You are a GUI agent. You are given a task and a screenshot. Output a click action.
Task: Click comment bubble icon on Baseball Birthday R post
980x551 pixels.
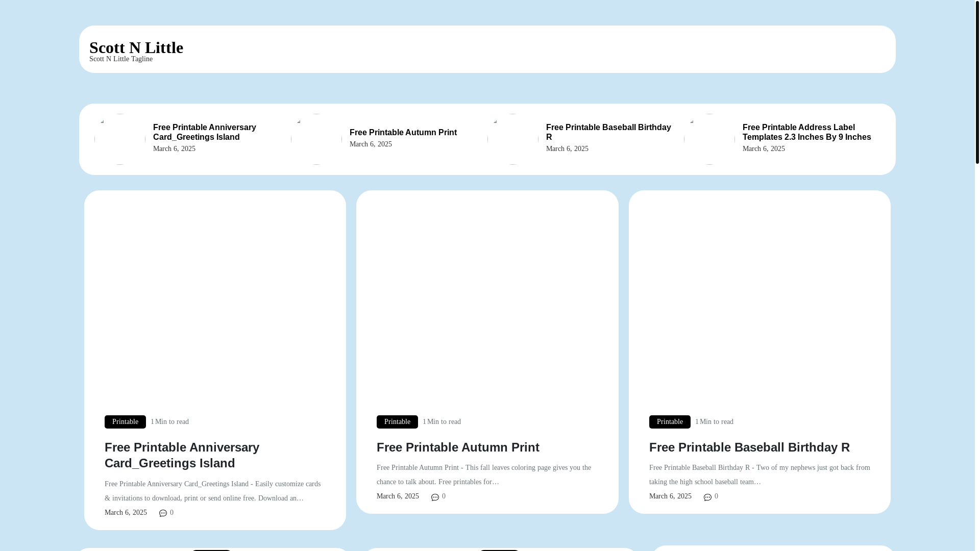pyautogui.click(x=708, y=497)
